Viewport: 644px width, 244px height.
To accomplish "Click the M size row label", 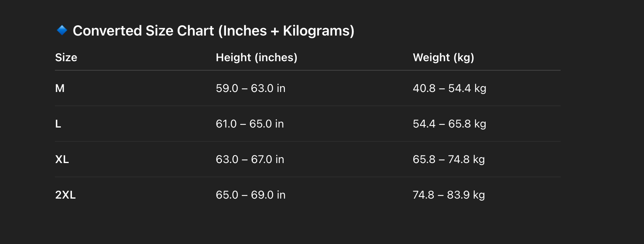I will 60,88.
